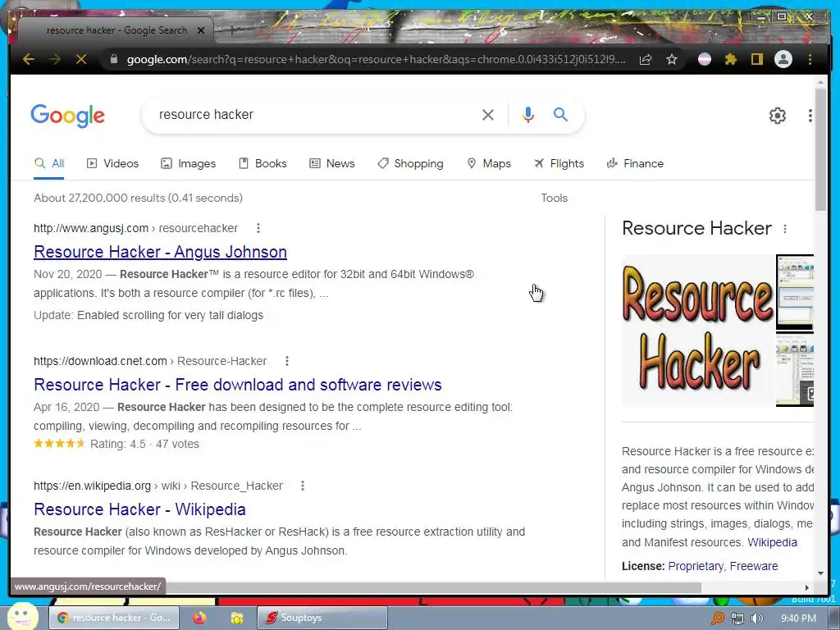Open the large Resource Hacker logo image

tap(698, 331)
